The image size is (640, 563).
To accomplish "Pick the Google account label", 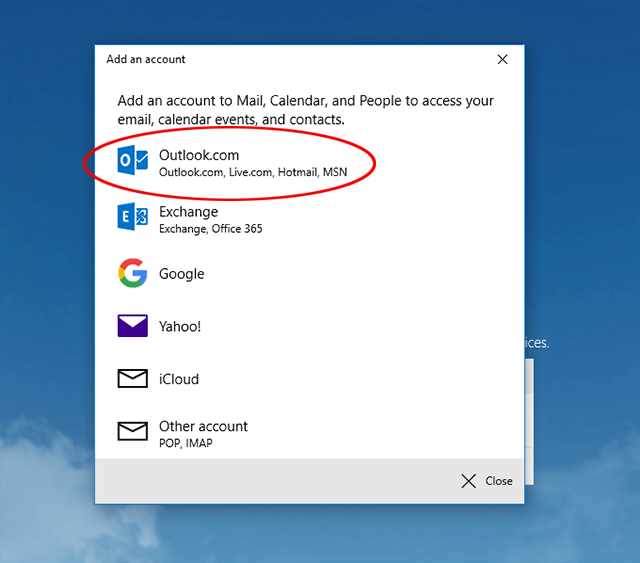I will pos(182,274).
